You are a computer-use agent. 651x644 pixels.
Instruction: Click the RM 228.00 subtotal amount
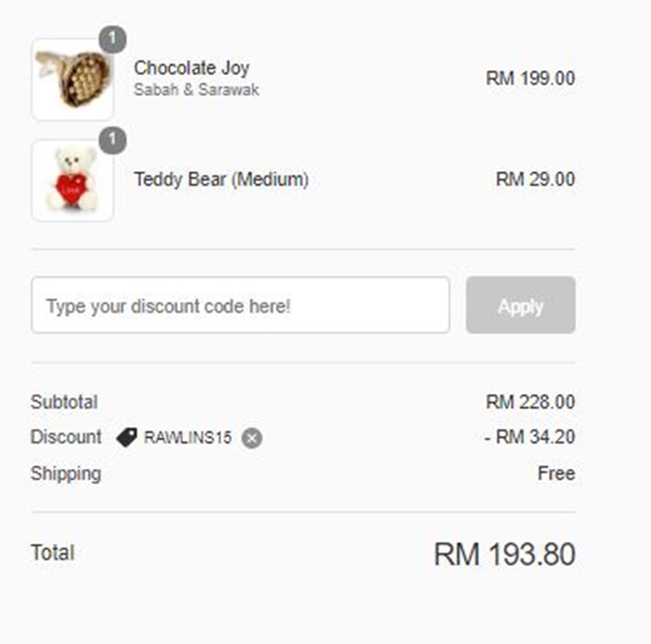(x=531, y=402)
